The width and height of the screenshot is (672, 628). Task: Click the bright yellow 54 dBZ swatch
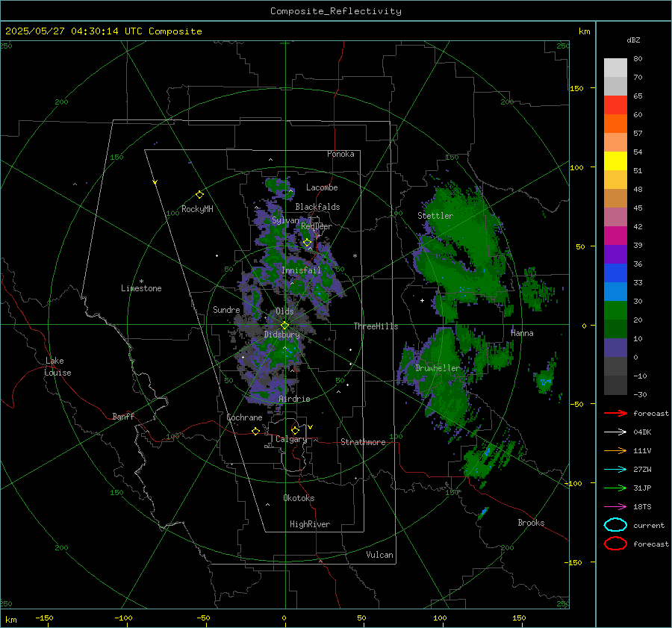click(x=615, y=161)
